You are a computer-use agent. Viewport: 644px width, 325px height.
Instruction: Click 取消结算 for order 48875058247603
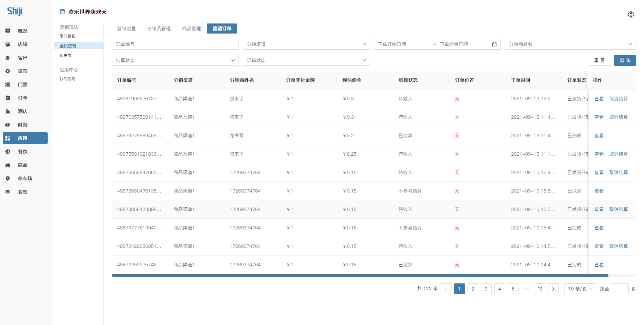(x=619, y=172)
